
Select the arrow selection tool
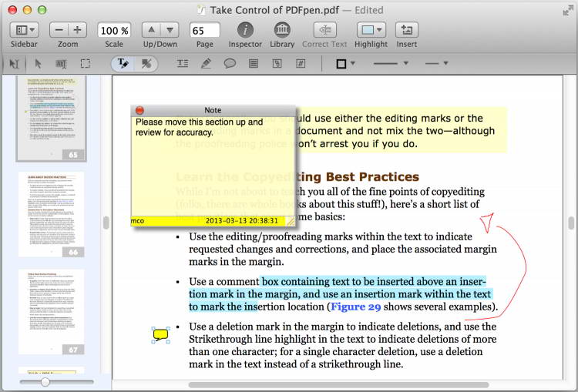click(x=38, y=64)
